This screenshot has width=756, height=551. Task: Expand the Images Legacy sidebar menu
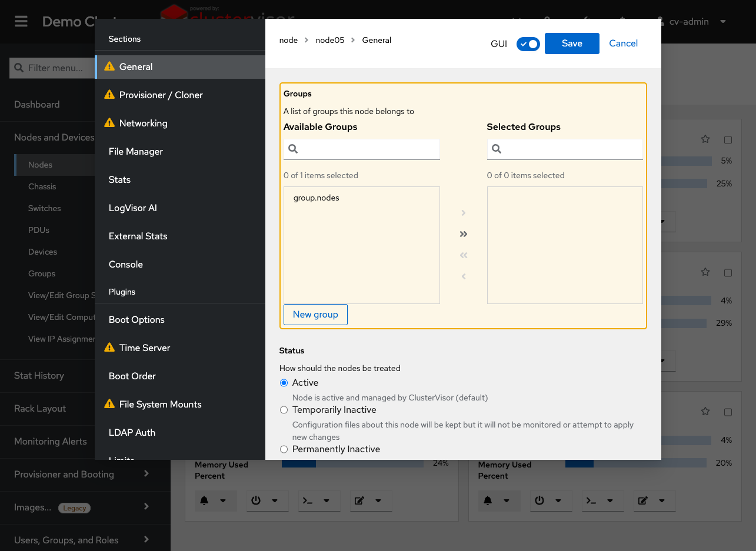point(85,507)
